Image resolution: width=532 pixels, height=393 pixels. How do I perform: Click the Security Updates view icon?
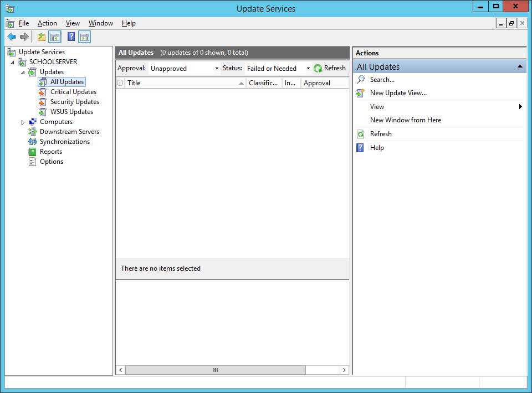coord(43,102)
